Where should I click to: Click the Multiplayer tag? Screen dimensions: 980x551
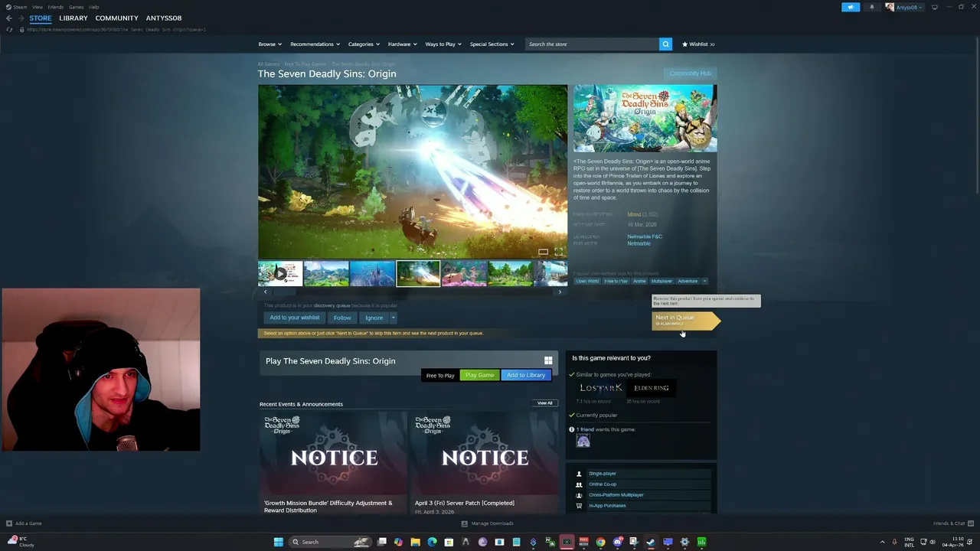coord(661,281)
